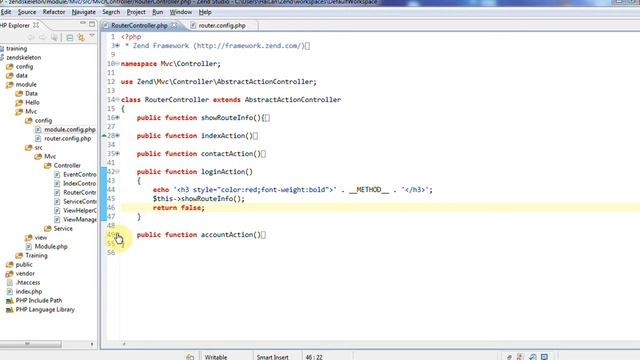Click Collapse All icon in PHP Explorer toolbar
Image resolution: width=640 pixels, height=360 pixels.
70,38
